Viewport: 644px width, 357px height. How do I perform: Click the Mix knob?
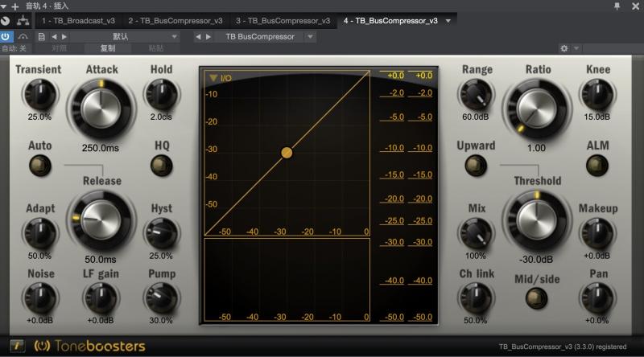coord(476,233)
